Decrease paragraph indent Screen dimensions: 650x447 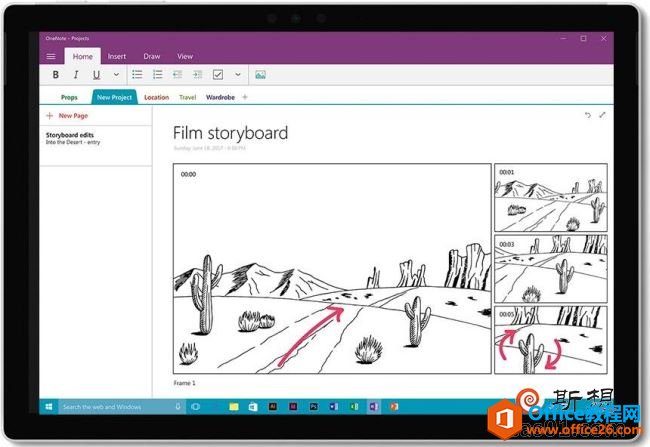[x=177, y=75]
